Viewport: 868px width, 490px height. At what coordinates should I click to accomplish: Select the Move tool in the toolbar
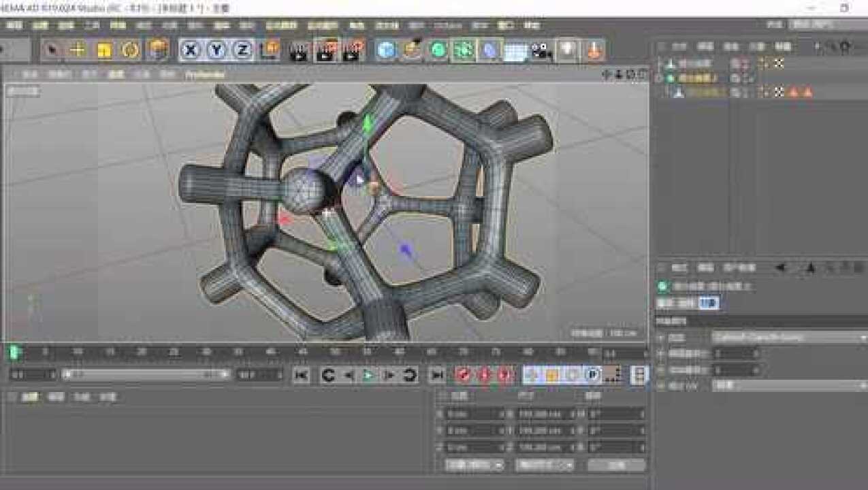(77, 48)
